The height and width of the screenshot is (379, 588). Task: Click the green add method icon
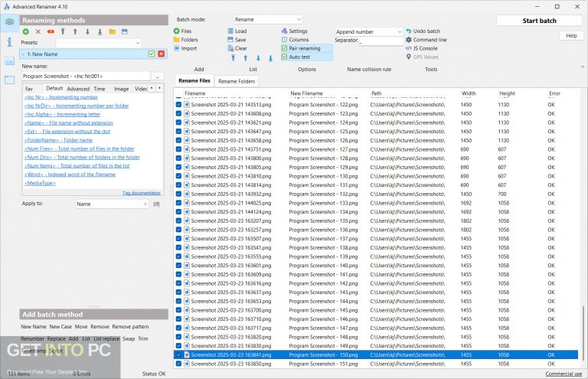click(x=25, y=32)
